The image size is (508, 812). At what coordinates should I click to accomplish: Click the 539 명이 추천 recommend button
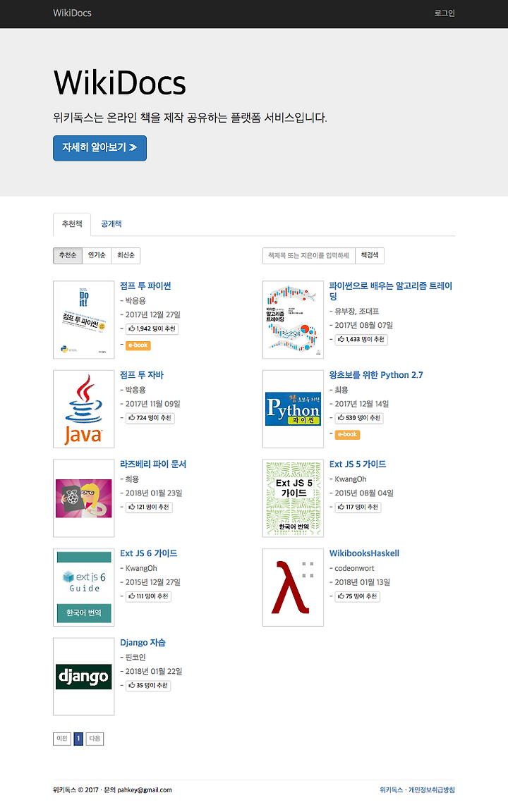point(359,418)
